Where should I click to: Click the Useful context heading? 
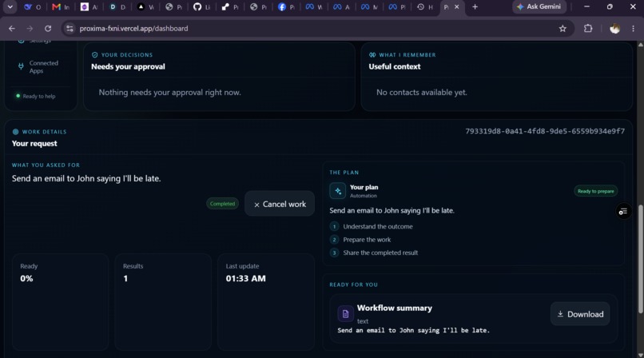click(x=394, y=66)
